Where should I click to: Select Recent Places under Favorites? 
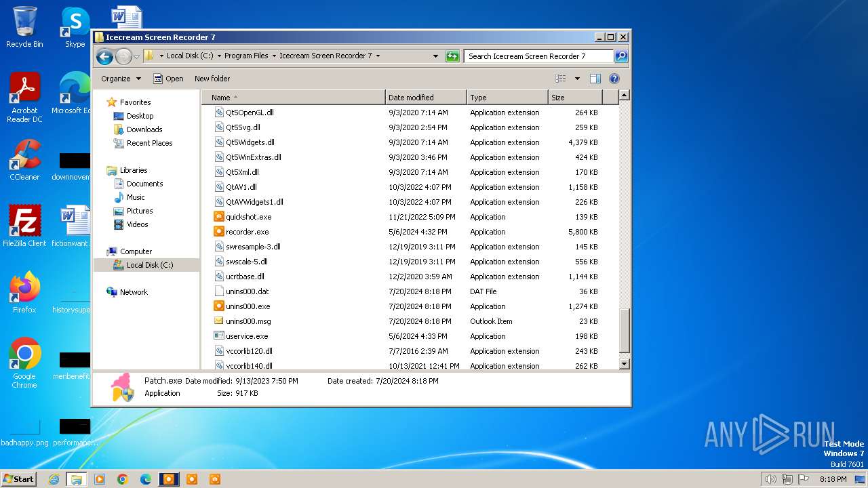click(149, 143)
